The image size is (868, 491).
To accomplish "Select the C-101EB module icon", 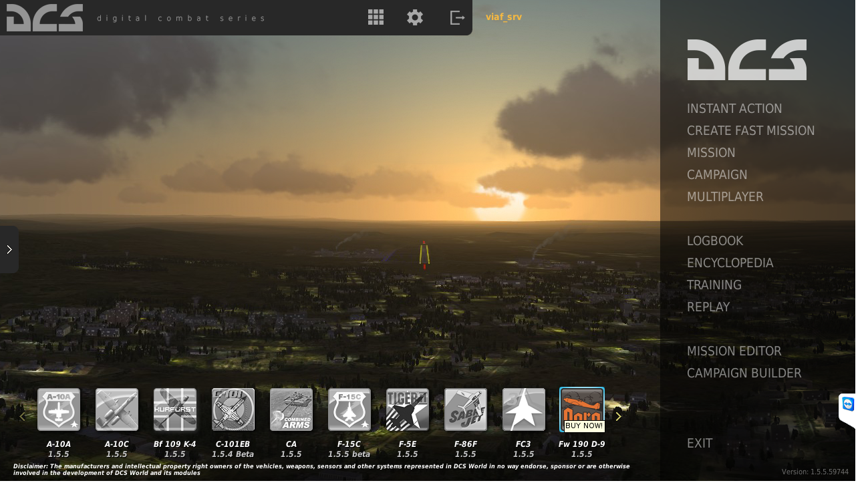I will point(233,410).
